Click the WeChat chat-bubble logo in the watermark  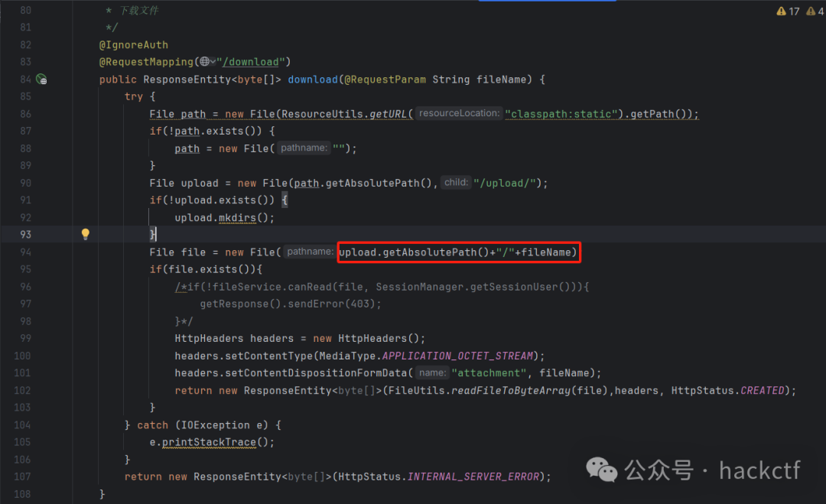[601, 470]
